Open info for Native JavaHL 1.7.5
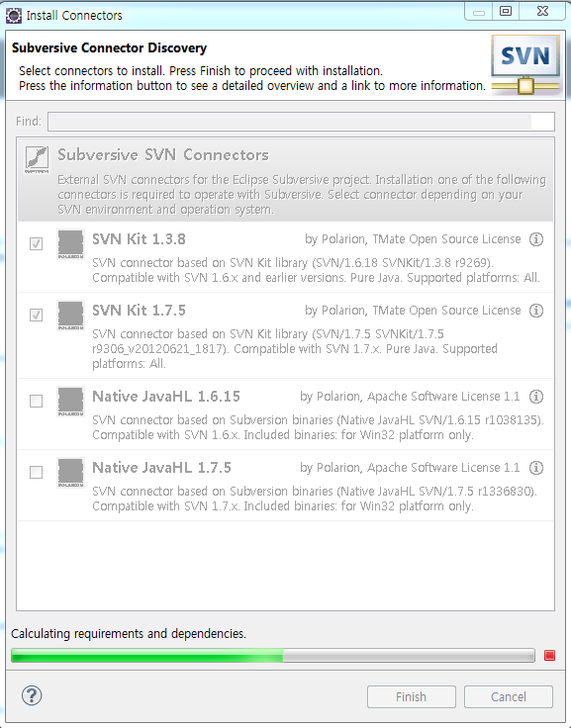 coord(536,468)
